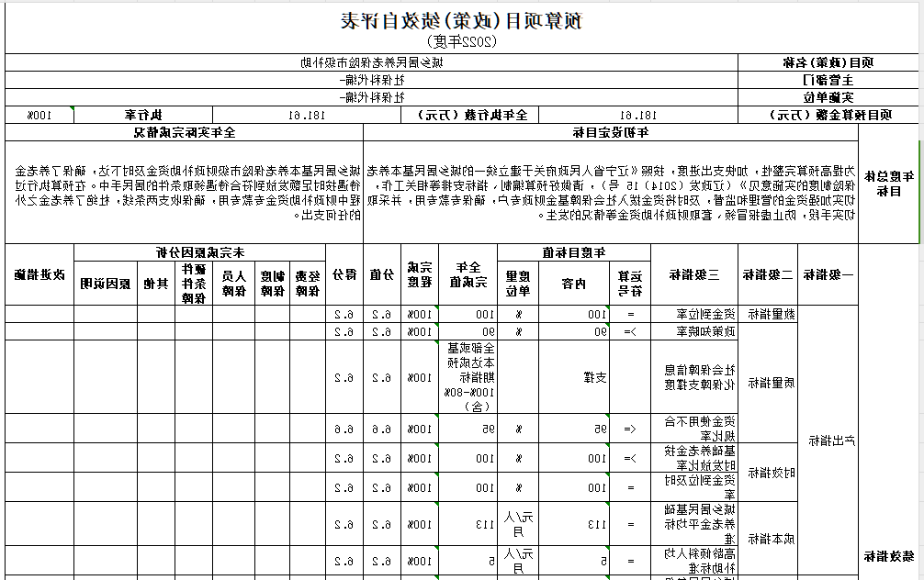Viewport: 924px width, 580px height.
Task: Select the 项目(政策)名称 label cell
Action: (x=828, y=62)
